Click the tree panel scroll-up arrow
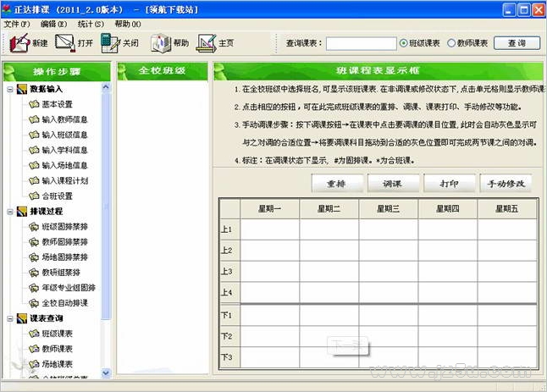The height and width of the screenshot is (392, 547). pyautogui.click(x=106, y=87)
